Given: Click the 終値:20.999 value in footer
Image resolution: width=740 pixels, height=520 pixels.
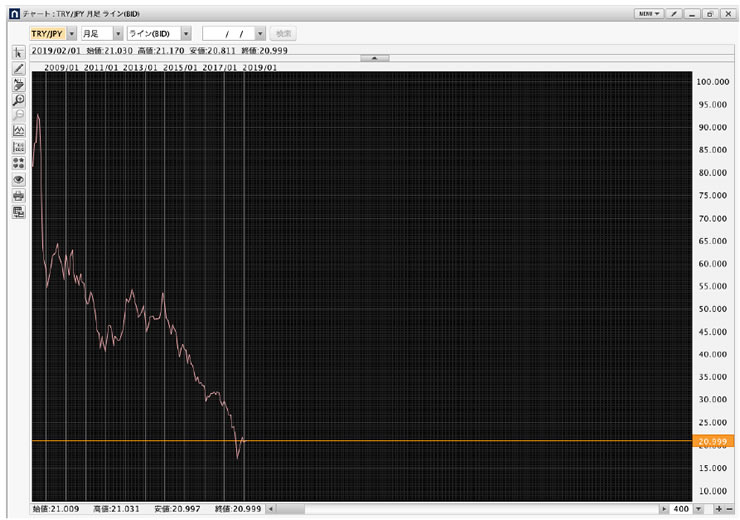Looking at the screenshot, I should [x=238, y=509].
